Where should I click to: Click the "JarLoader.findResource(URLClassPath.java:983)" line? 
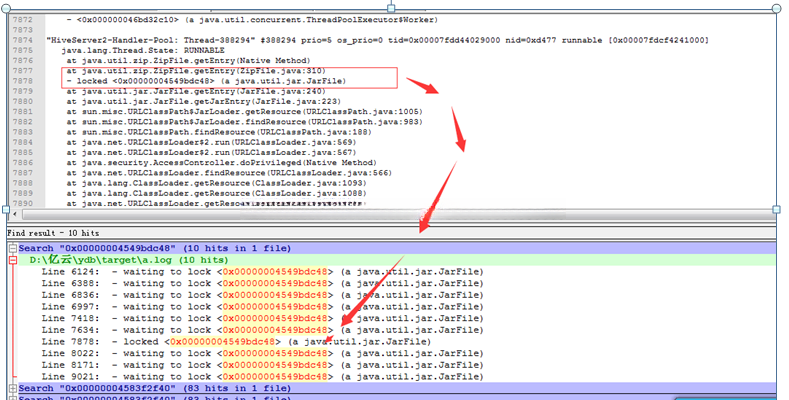pos(244,122)
